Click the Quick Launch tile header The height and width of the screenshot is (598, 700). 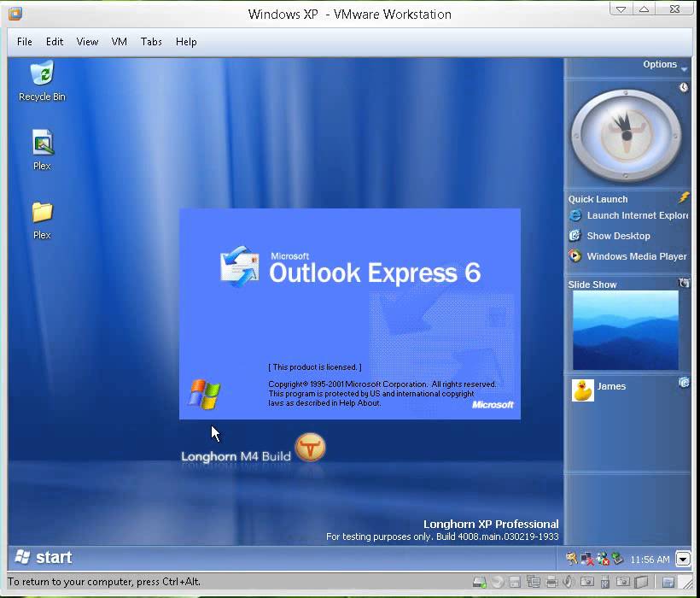pos(598,199)
